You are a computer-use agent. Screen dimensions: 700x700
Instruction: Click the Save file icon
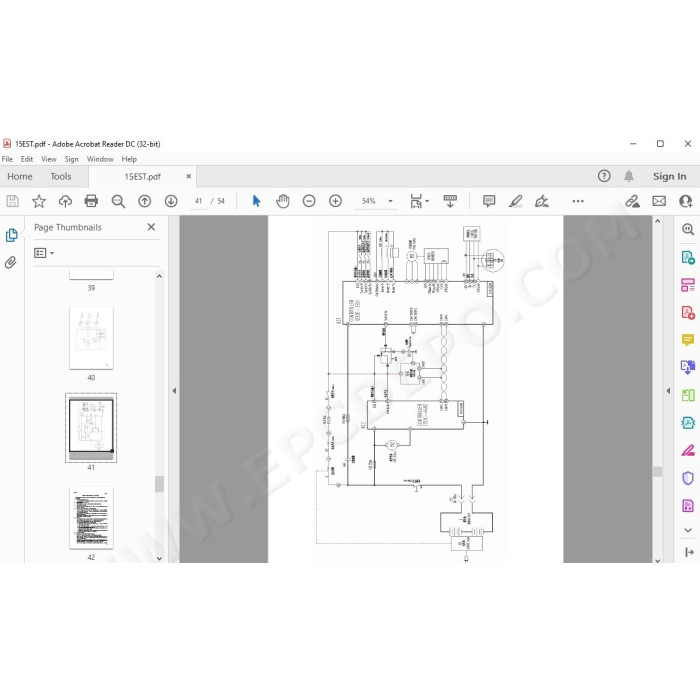pos(12,201)
